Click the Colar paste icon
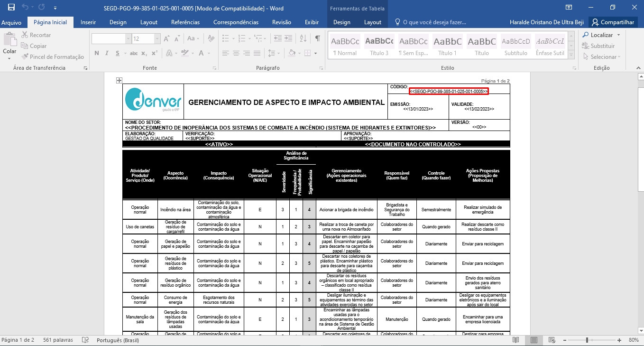The height and width of the screenshot is (346, 644). point(9,39)
